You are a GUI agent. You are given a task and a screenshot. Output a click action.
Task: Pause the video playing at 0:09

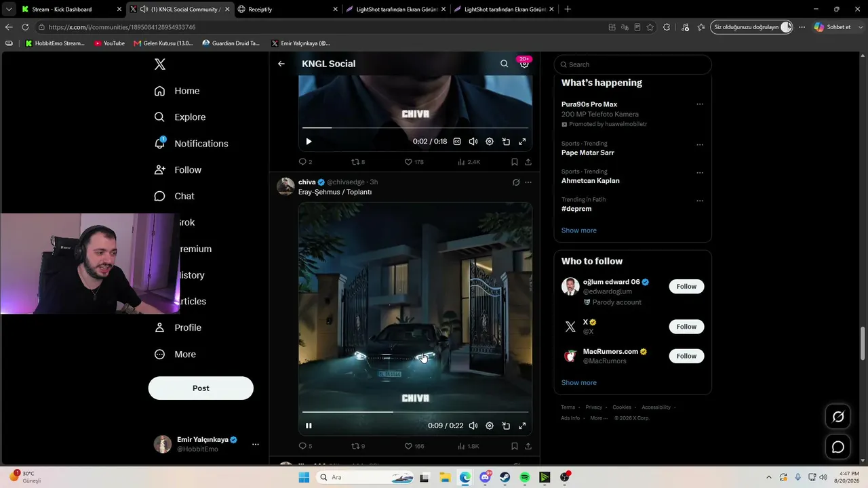pos(309,426)
